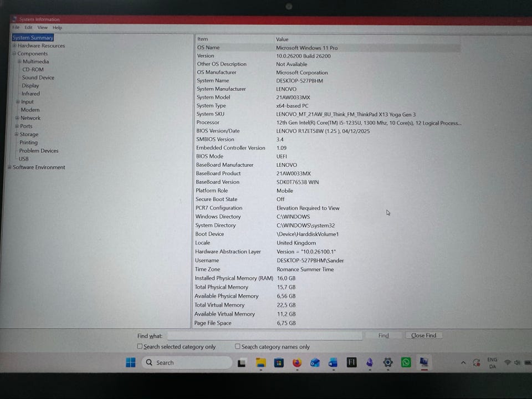Click the Close Find button
The height and width of the screenshot is (399, 532).
pyautogui.click(x=423, y=335)
